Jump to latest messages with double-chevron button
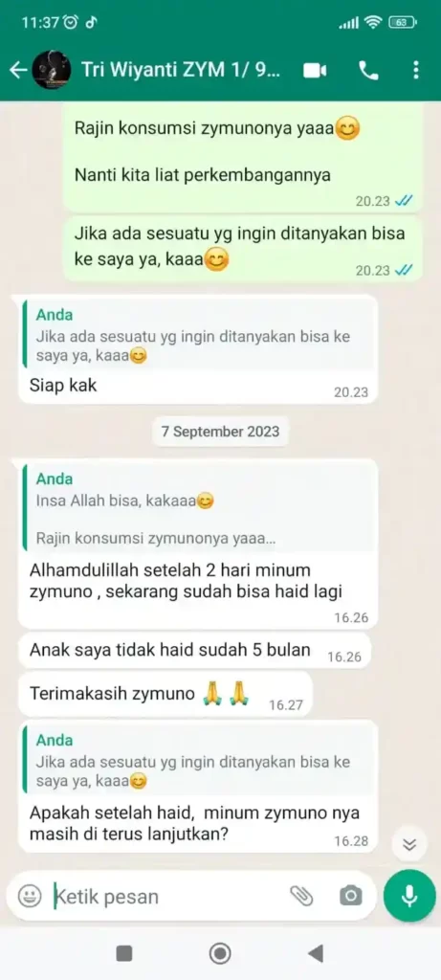 pyautogui.click(x=409, y=844)
